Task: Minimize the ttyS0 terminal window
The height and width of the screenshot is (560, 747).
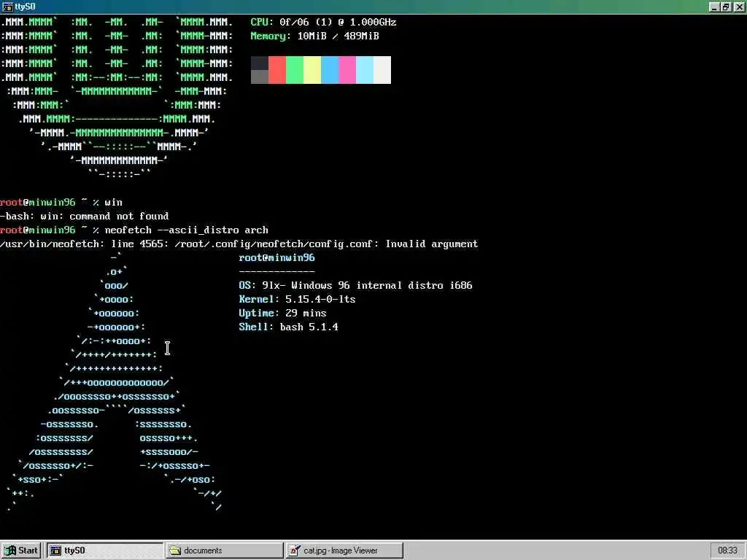Action: 714,7
